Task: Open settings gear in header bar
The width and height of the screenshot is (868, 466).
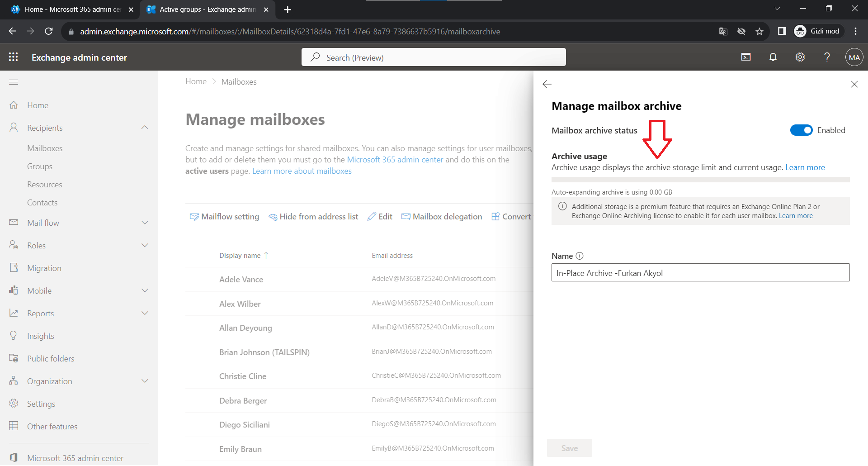Action: click(800, 57)
